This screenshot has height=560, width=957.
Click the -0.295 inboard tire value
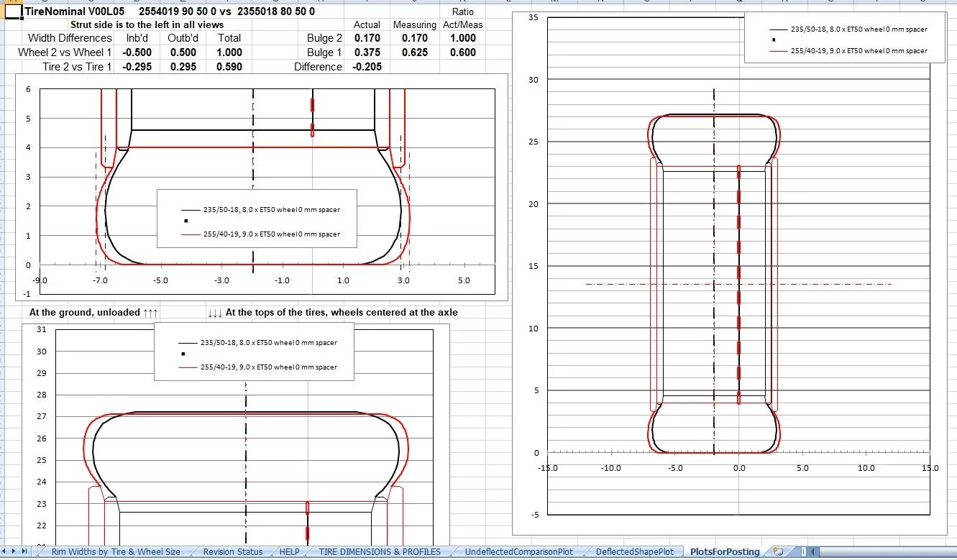pos(137,67)
